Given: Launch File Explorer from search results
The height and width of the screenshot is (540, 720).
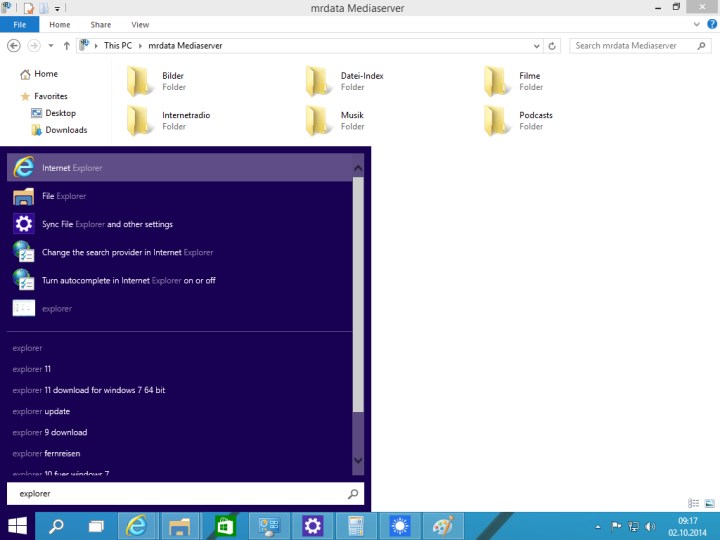Looking at the screenshot, I should [180, 196].
